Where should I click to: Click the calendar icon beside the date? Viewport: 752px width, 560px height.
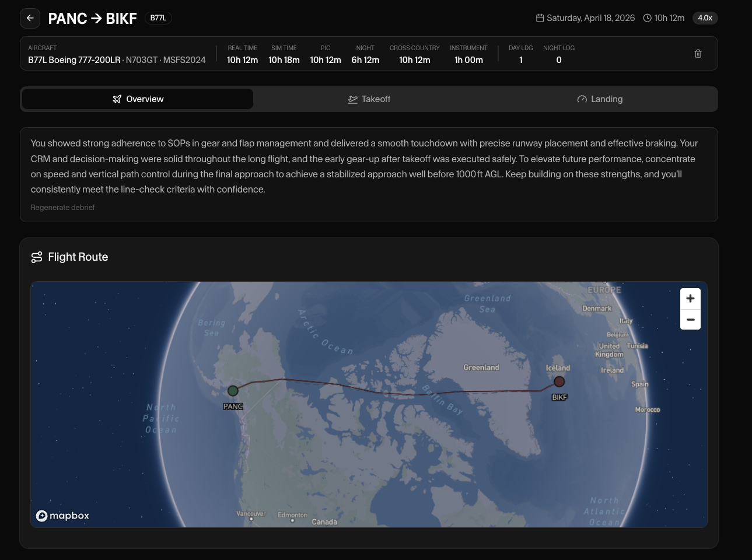[540, 18]
